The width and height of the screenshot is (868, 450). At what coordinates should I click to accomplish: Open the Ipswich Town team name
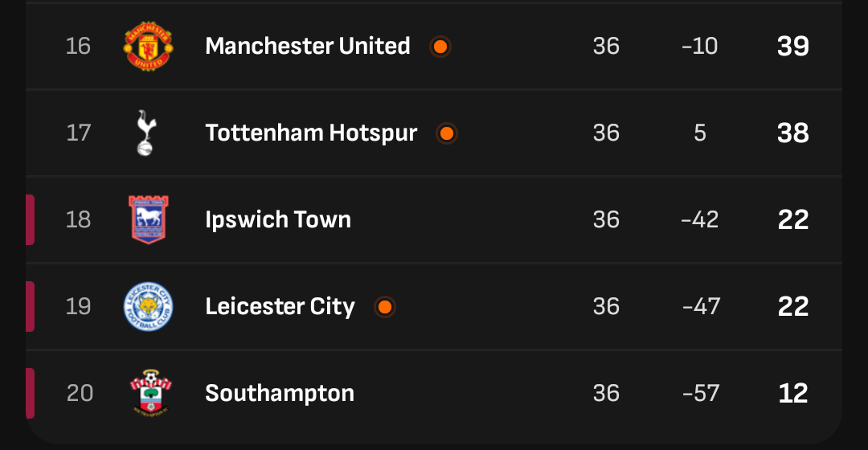pos(278,220)
